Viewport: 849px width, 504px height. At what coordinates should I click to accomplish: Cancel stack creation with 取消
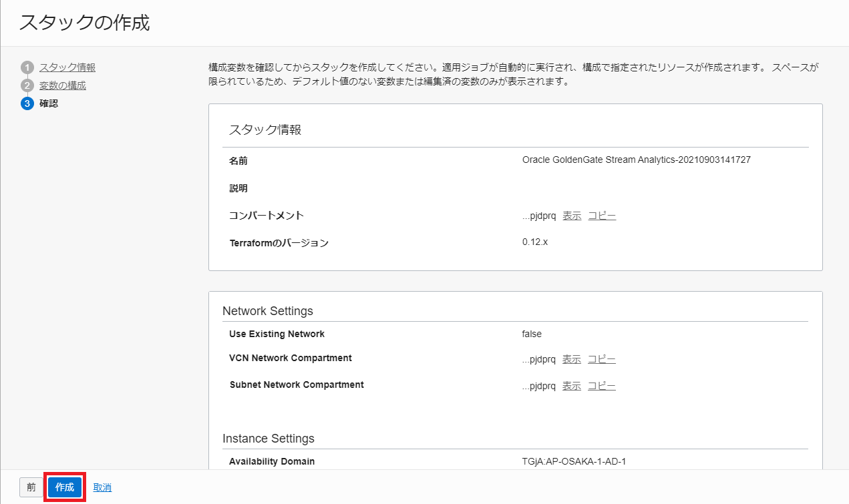click(102, 488)
